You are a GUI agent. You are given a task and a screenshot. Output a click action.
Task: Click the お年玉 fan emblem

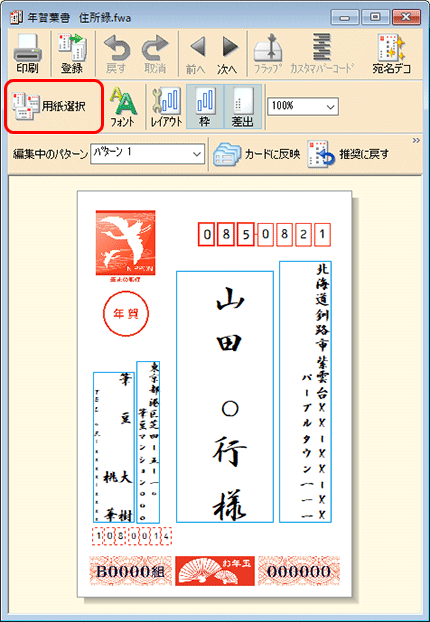click(x=215, y=571)
